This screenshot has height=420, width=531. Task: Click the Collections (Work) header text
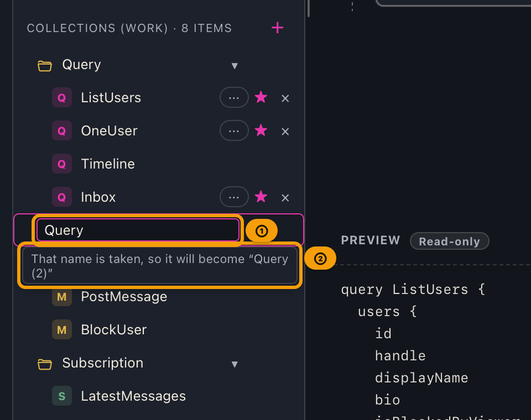pyautogui.click(x=129, y=28)
